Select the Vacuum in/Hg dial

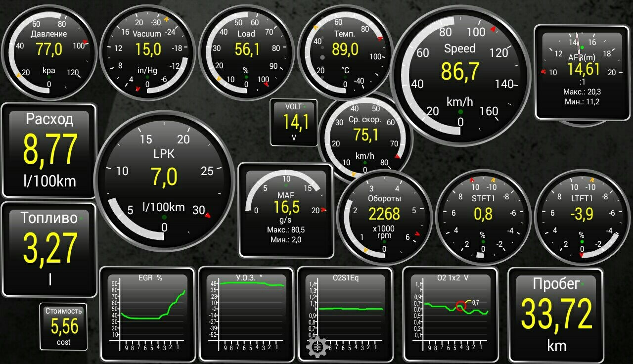pyautogui.click(x=148, y=52)
